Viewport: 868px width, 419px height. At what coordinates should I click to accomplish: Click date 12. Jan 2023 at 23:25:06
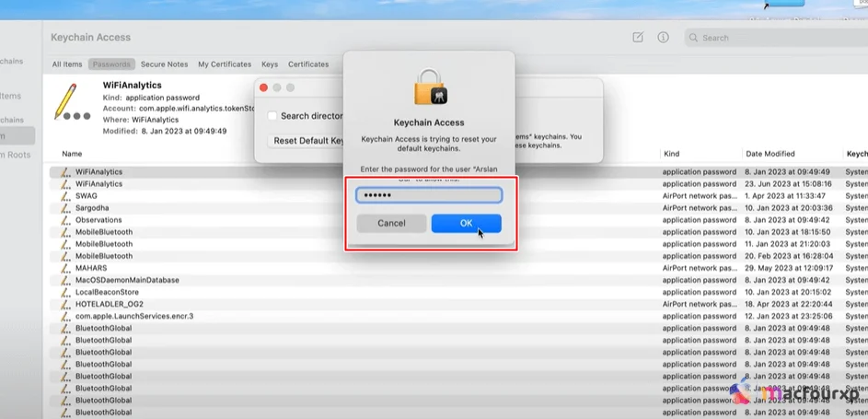coord(789,316)
